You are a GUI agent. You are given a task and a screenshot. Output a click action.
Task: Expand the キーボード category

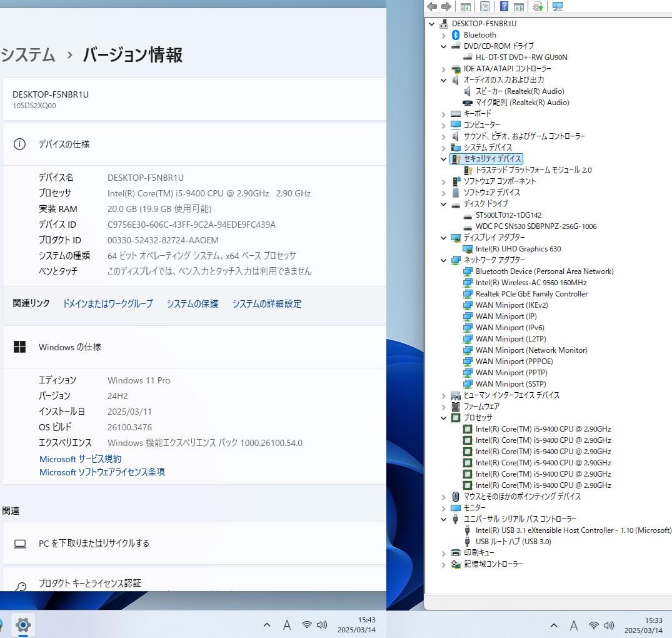click(443, 113)
